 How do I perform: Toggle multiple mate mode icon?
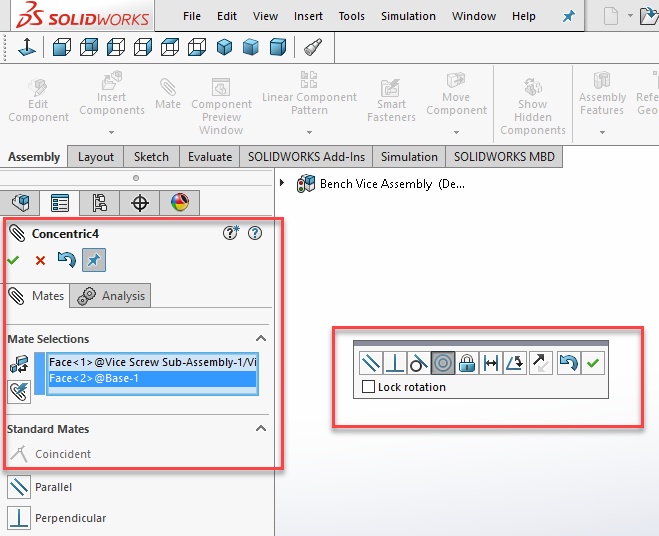[x=19, y=392]
